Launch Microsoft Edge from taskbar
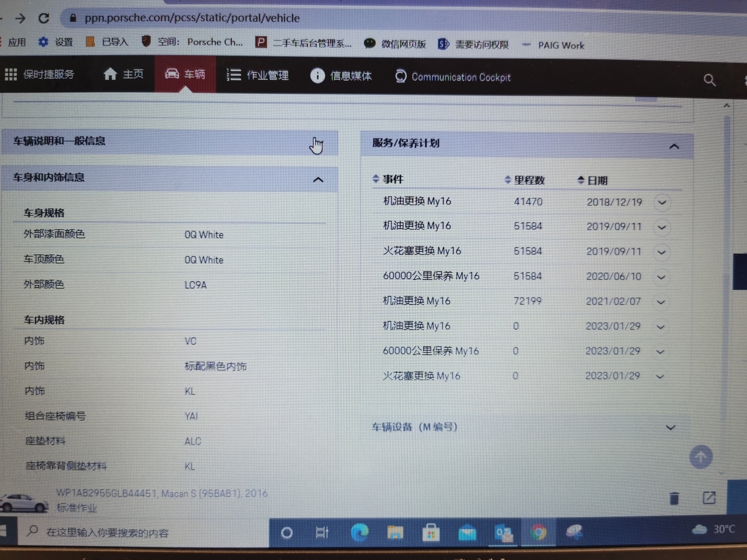The image size is (747, 560). 359,532
